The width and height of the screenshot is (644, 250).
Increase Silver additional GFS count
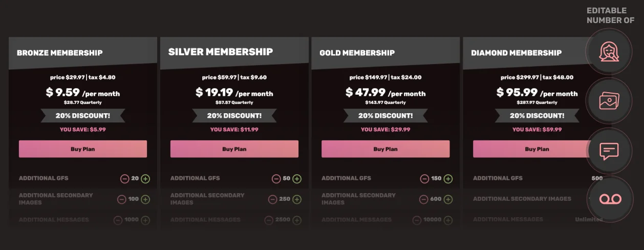click(297, 179)
